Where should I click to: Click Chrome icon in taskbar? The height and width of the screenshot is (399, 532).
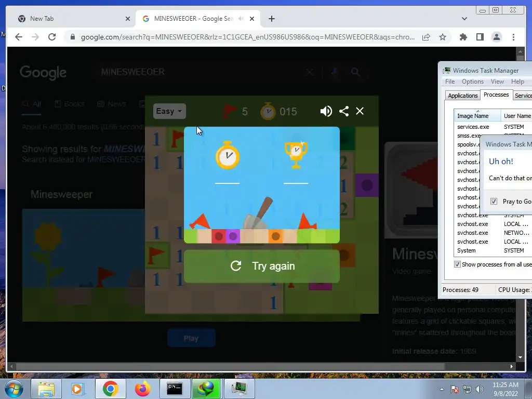[x=110, y=389]
